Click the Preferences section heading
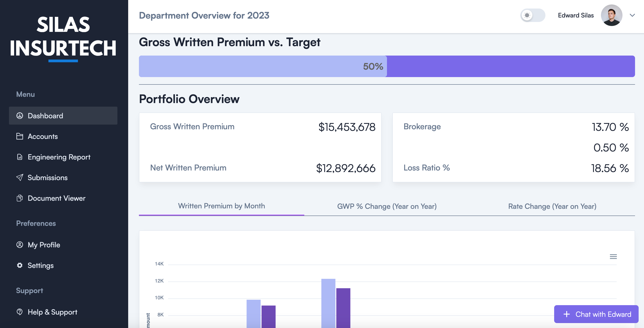Viewport: 644px width, 328px height. pyautogui.click(x=36, y=223)
